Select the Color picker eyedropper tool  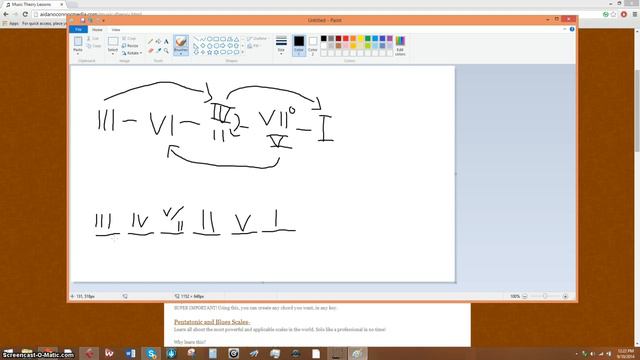pos(158,51)
